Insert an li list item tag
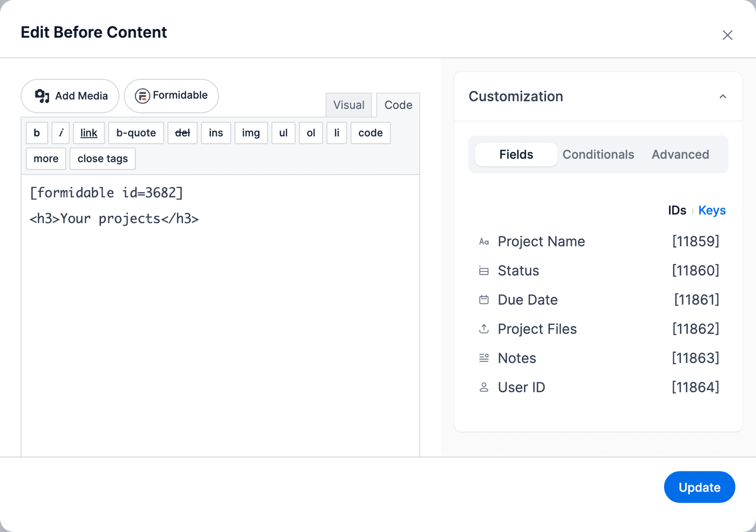756x532 pixels. click(337, 133)
